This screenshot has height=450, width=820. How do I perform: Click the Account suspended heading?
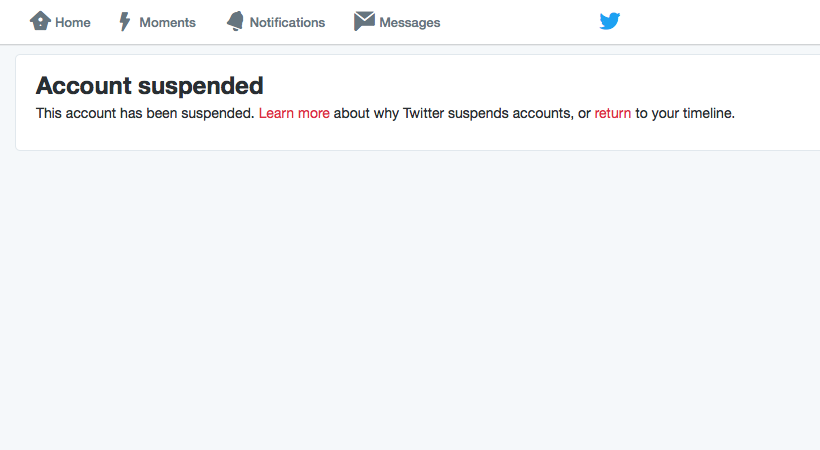(x=150, y=86)
